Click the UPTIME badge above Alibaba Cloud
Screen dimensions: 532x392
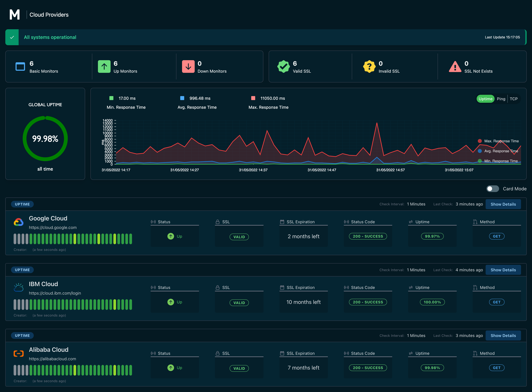(x=22, y=335)
